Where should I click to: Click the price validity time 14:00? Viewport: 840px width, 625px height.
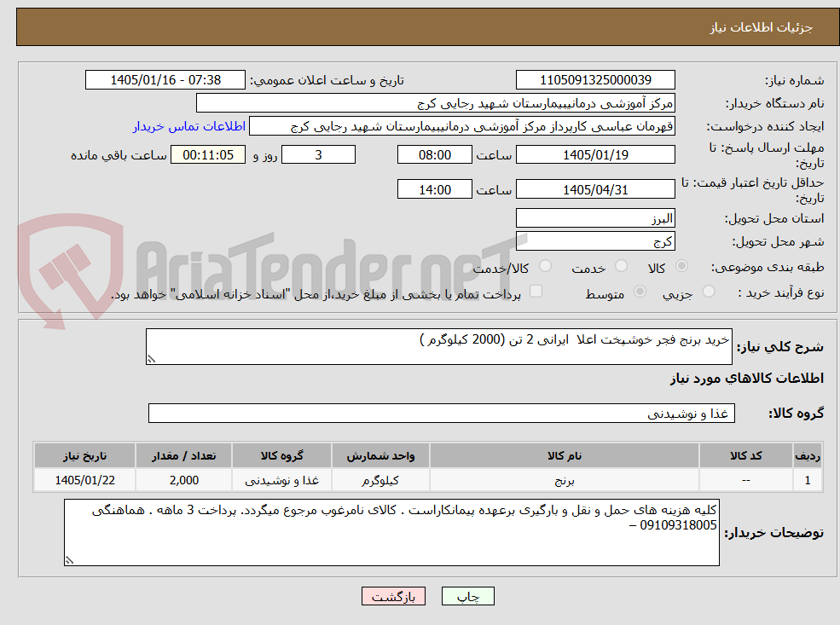click(434, 189)
